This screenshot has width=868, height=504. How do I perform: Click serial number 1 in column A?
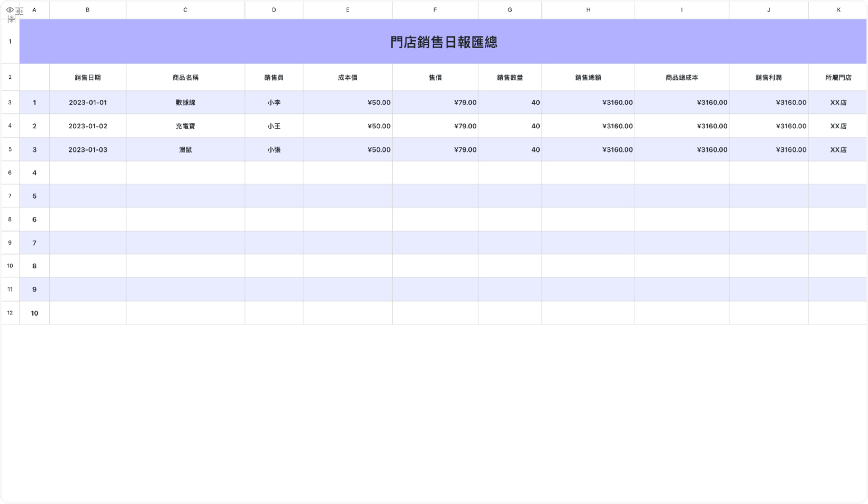pos(34,102)
